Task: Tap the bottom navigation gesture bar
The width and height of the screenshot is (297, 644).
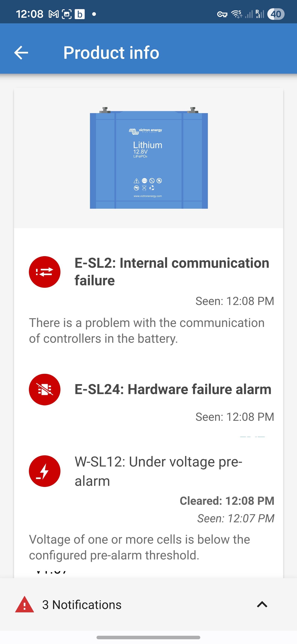Action: point(148,637)
